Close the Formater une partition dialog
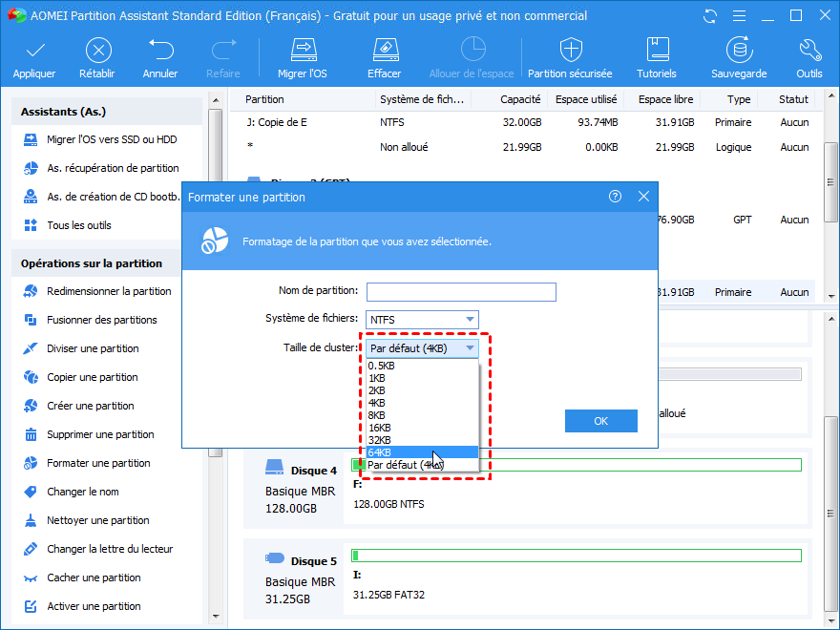 pyautogui.click(x=643, y=197)
